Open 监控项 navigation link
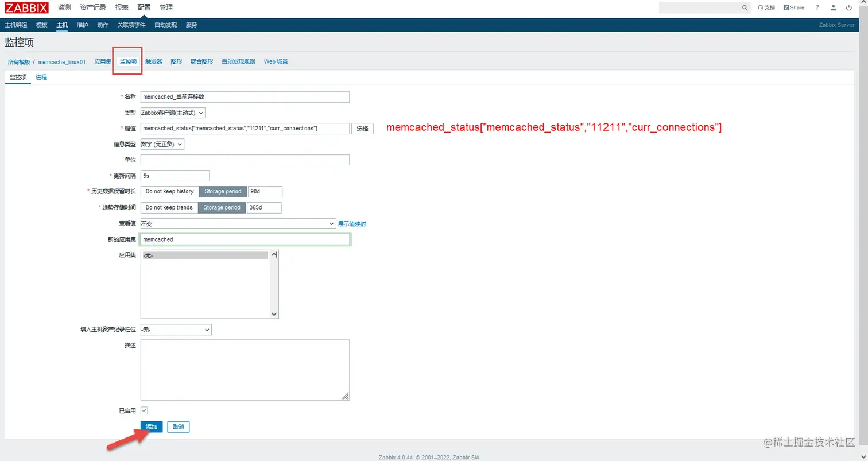The height and width of the screenshot is (461, 868). coord(128,61)
